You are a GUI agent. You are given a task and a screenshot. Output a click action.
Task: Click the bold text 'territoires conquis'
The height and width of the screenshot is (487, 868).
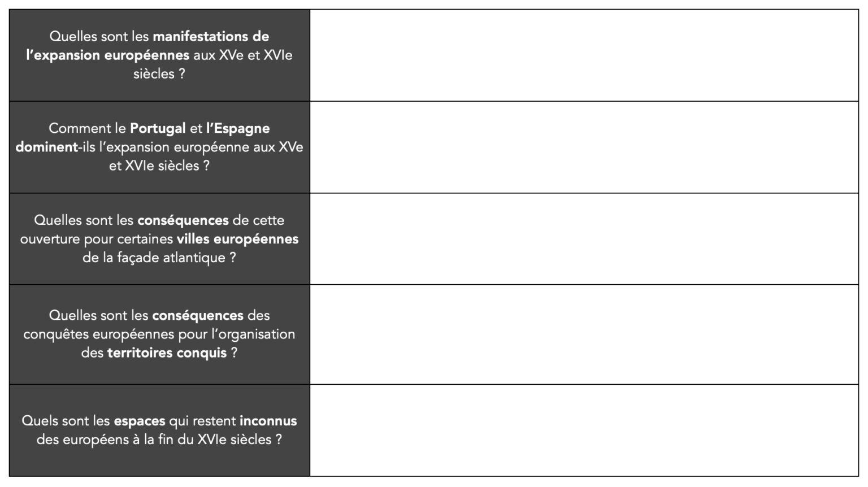point(167,353)
